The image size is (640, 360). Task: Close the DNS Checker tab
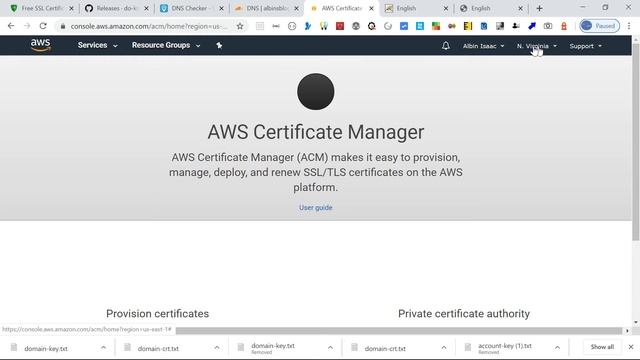click(x=221, y=8)
